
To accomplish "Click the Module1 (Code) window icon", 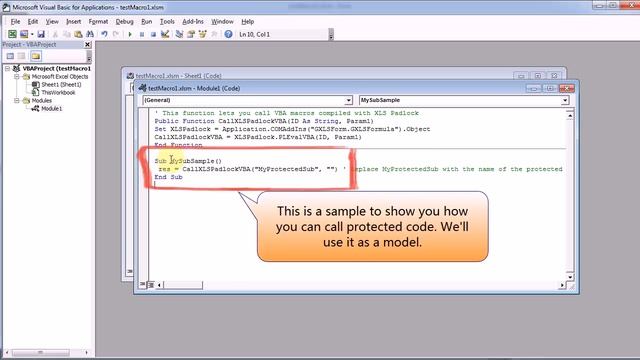I will (x=142, y=88).
